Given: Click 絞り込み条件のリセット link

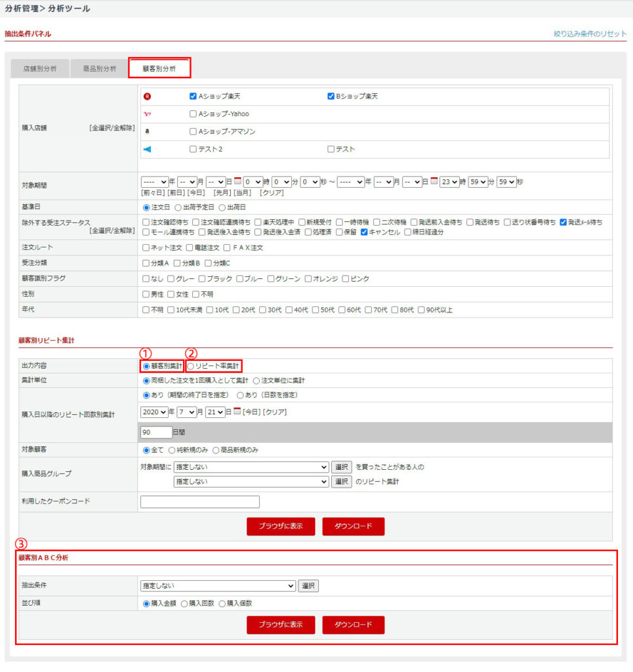Looking at the screenshot, I should pyautogui.click(x=590, y=33).
